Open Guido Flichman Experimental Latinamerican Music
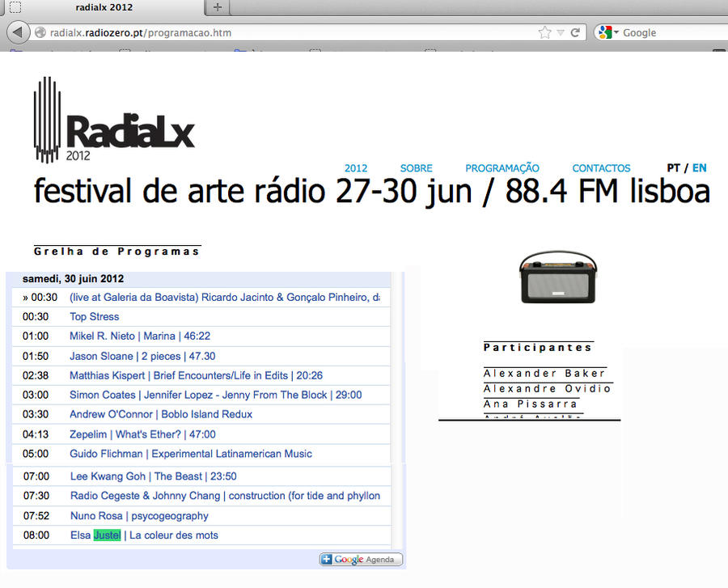The height and width of the screenshot is (588, 728). [191, 454]
